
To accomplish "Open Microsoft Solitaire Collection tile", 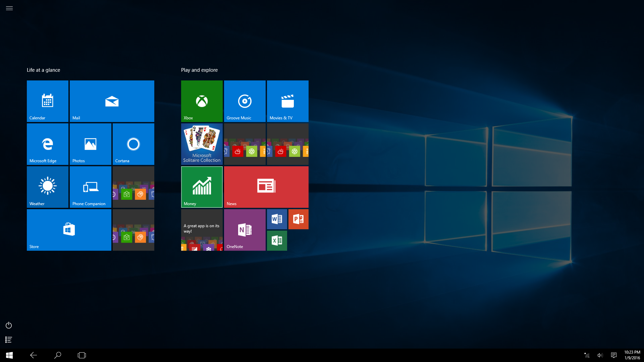I will 202,144.
